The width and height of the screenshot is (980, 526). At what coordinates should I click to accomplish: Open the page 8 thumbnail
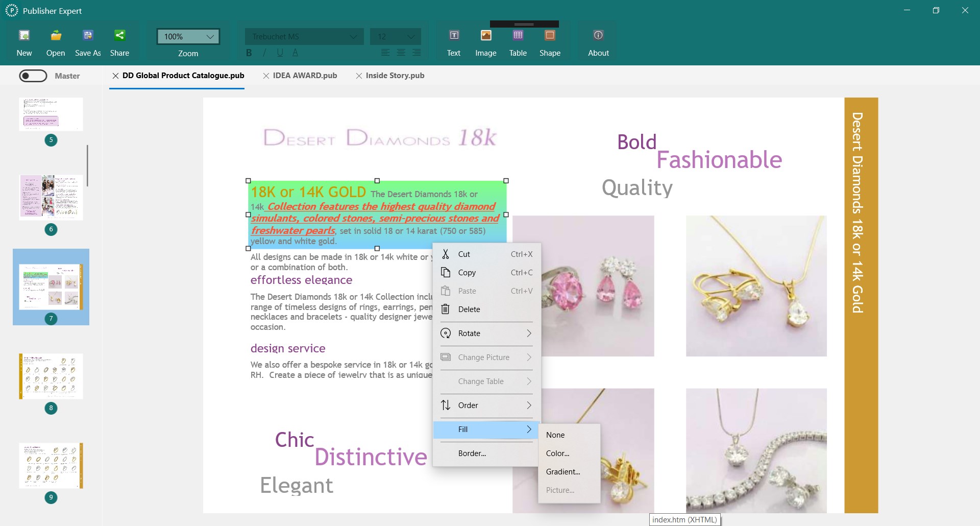tap(51, 376)
